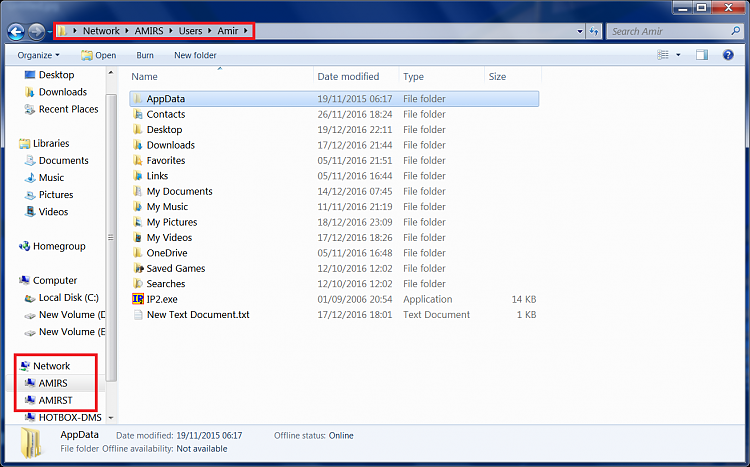Viewport: 750px width, 467px height.
Task: Open the recent locations dropdown beside Forward
Action: (x=49, y=32)
